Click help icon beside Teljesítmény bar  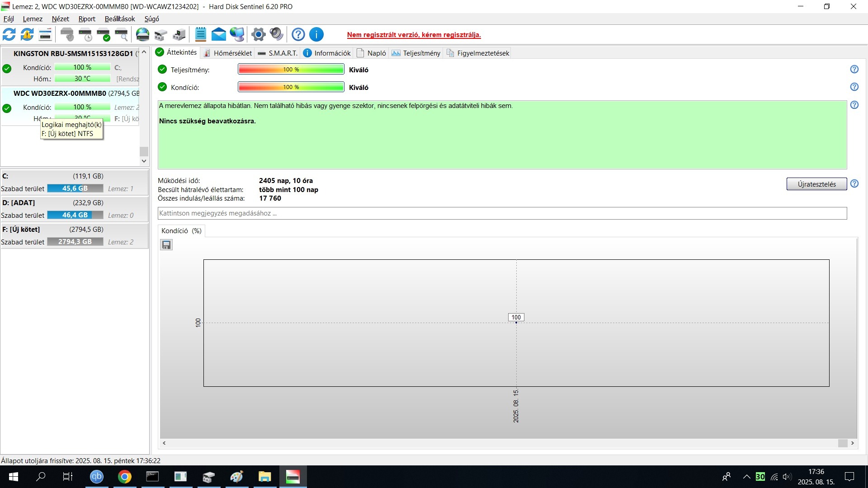854,69
